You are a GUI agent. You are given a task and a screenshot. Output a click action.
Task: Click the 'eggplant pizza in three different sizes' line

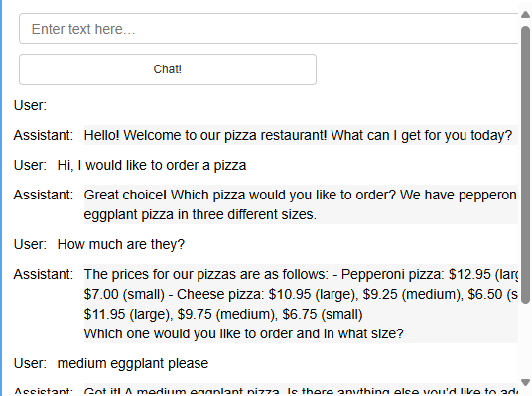pyautogui.click(x=200, y=214)
